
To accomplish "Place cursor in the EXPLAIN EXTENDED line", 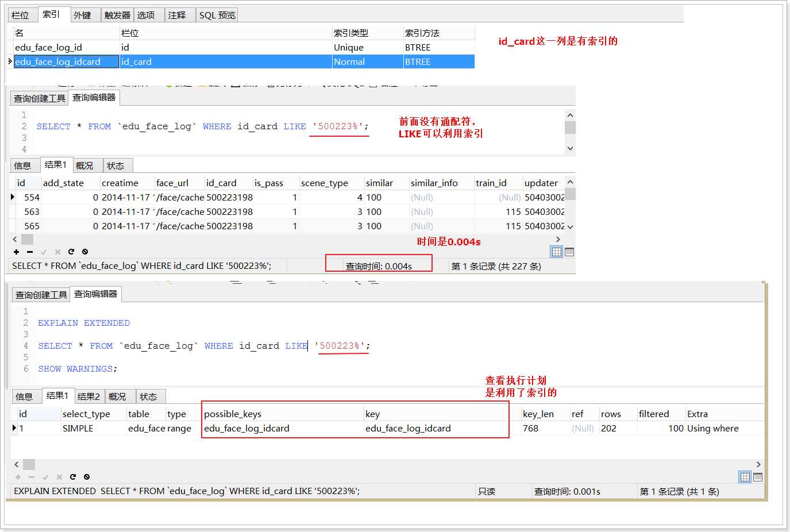I will coord(84,323).
